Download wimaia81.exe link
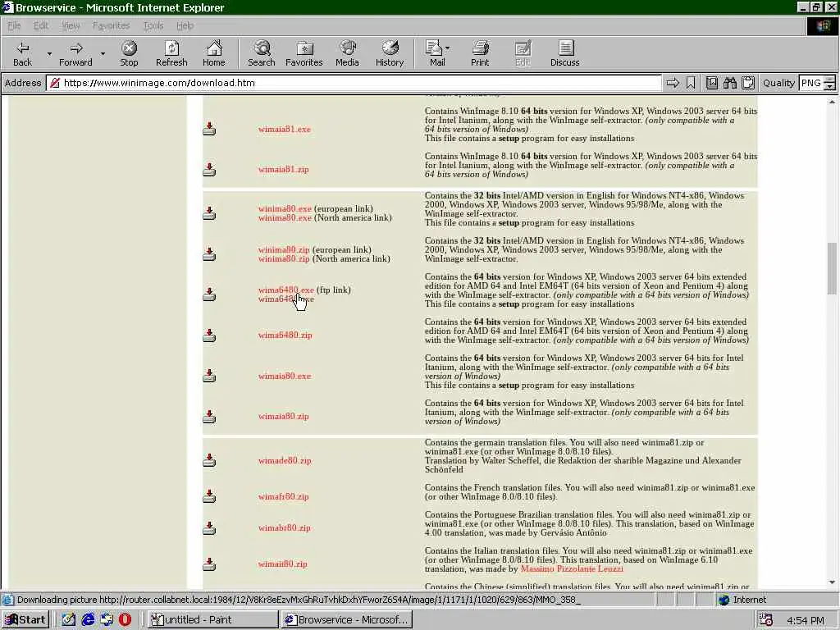The height and width of the screenshot is (630, 840). (x=284, y=129)
